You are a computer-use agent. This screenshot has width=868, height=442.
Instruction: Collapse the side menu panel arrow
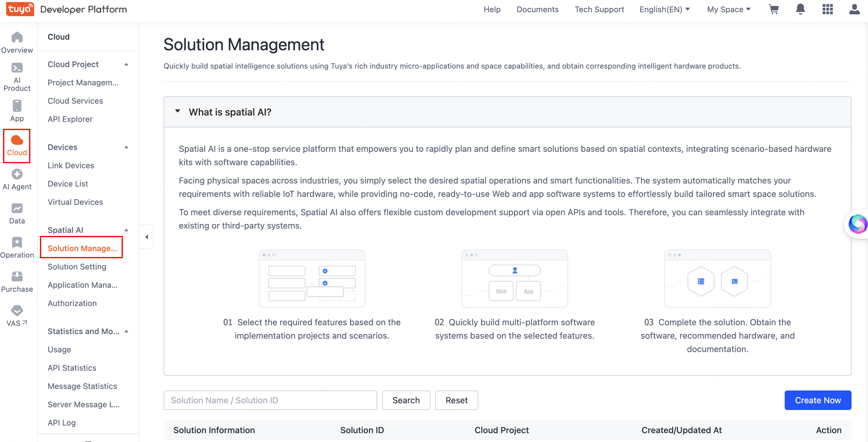click(x=146, y=237)
